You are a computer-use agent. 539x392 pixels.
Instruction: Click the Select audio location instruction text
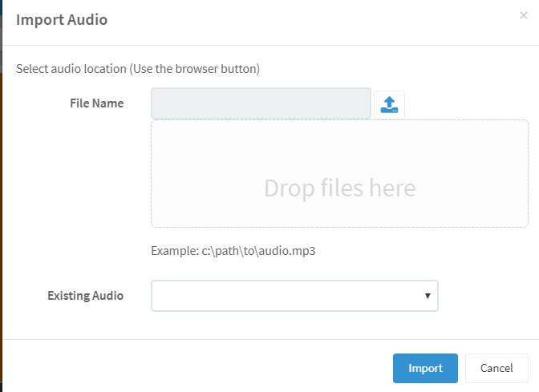click(x=138, y=69)
